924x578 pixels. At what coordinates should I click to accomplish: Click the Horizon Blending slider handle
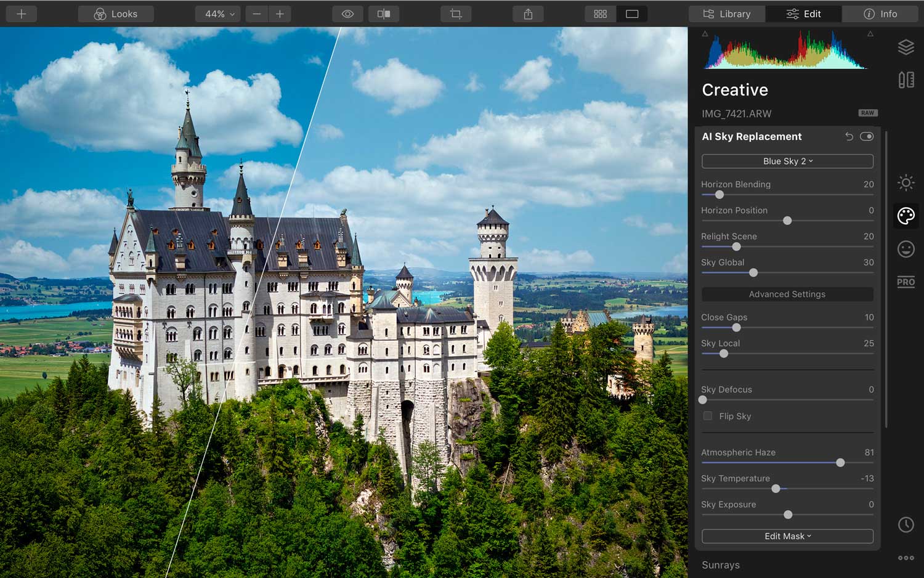[x=719, y=195]
